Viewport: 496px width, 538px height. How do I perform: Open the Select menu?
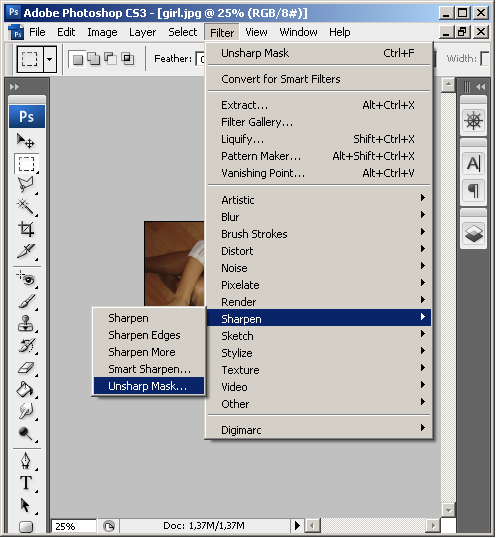pos(182,32)
